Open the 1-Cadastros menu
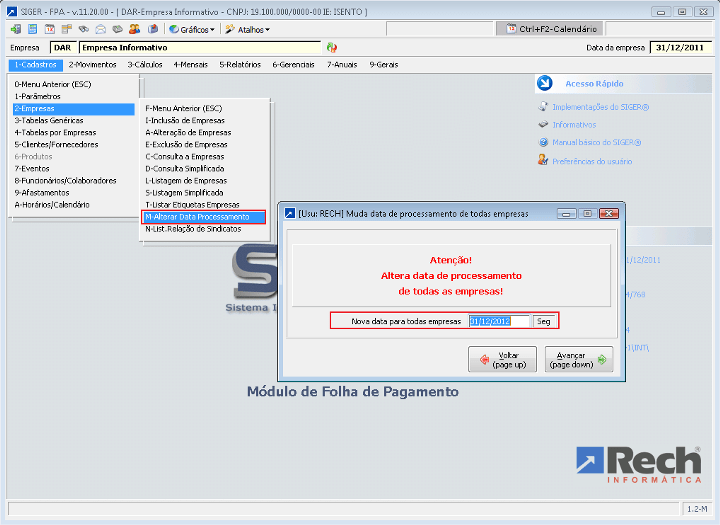The image size is (720, 525). (35, 65)
